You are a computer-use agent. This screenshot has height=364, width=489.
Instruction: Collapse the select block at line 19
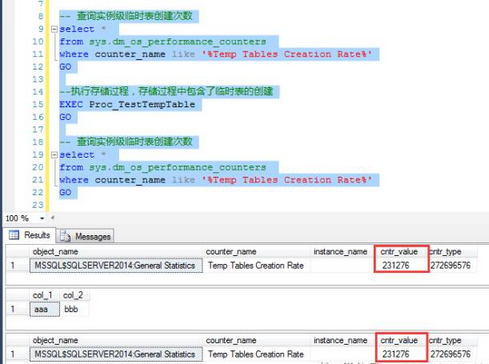click(x=54, y=155)
